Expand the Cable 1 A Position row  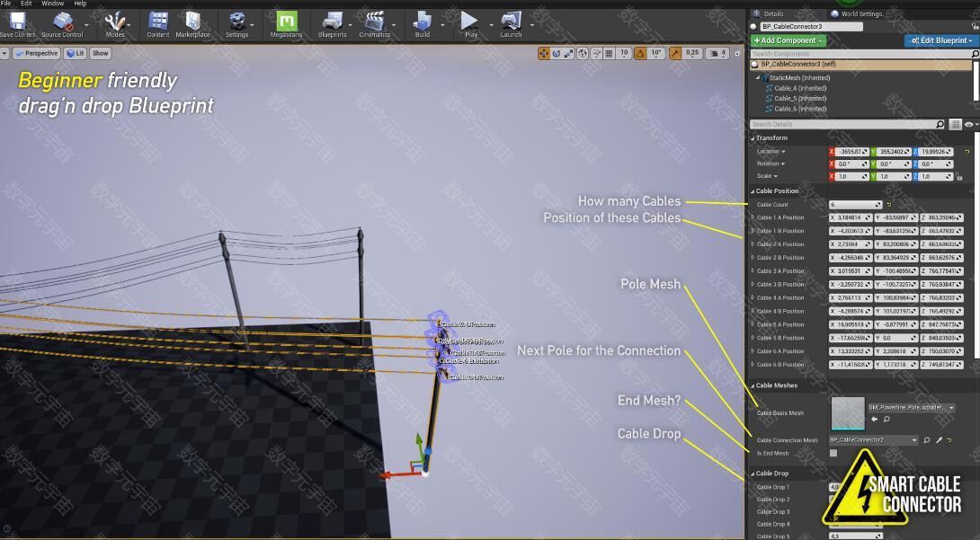[753, 217]
